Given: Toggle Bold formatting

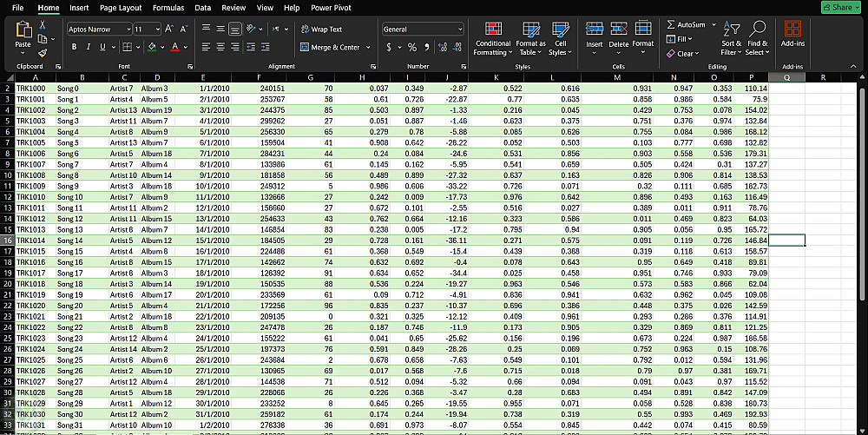Looking at the screenshot, I should click(75, 47).
